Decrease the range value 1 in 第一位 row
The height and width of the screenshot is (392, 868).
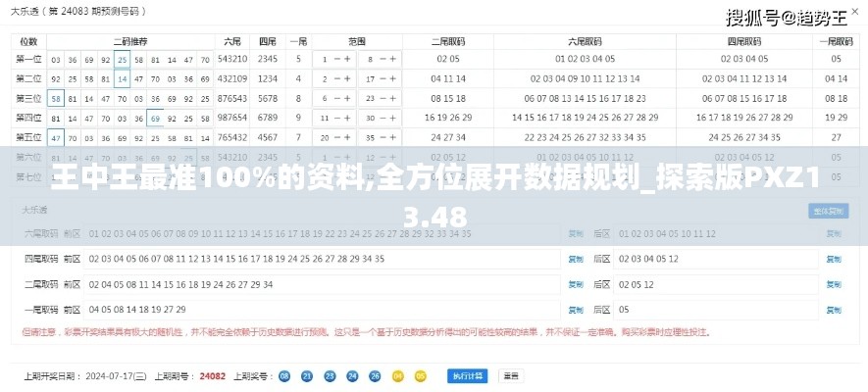(x=337, y=59)
